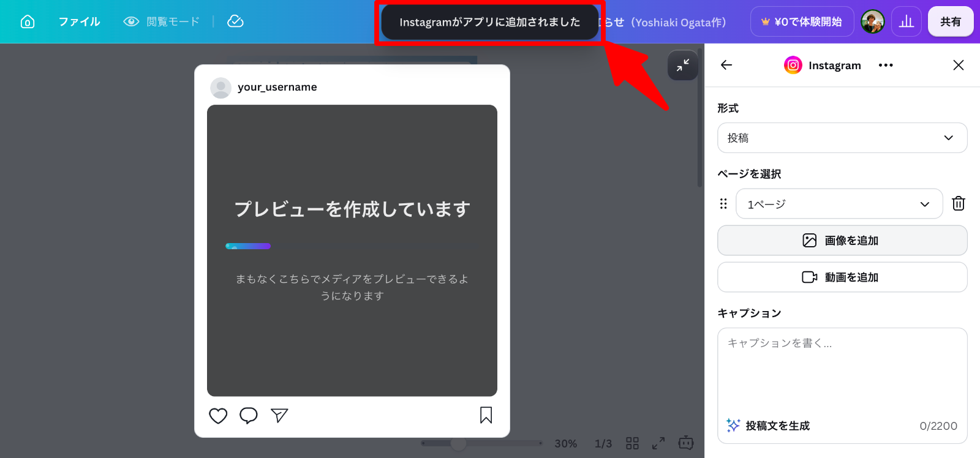The width and height of the screenshot is (980, 458).
Task: Generate post text with 投稿文を生成
Action: coord(768,426)
